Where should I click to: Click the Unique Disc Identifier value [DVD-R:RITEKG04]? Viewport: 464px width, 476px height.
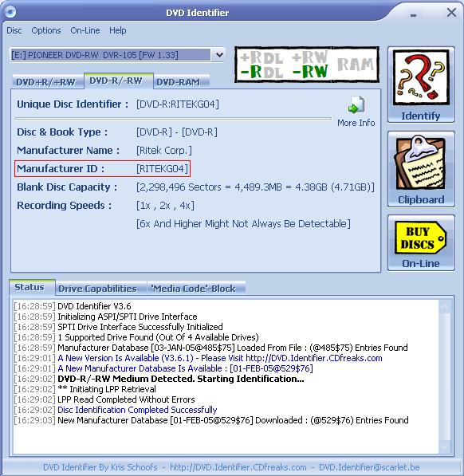click(178, 104)
